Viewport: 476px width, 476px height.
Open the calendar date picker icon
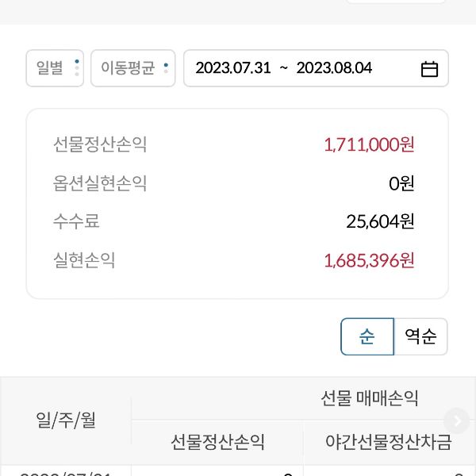point(429,69)
